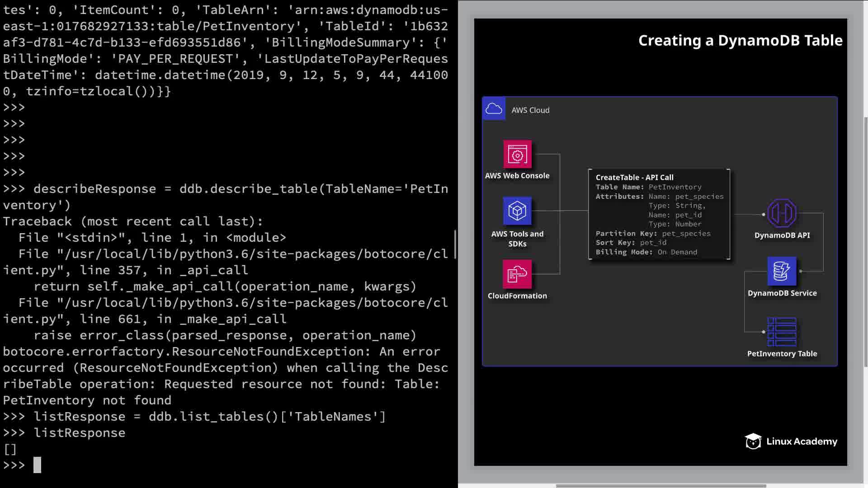The image size is (868, 488).
Task: Click the DynamoDB Service icon
Action: pyautogui.click(x=782, y=271)
